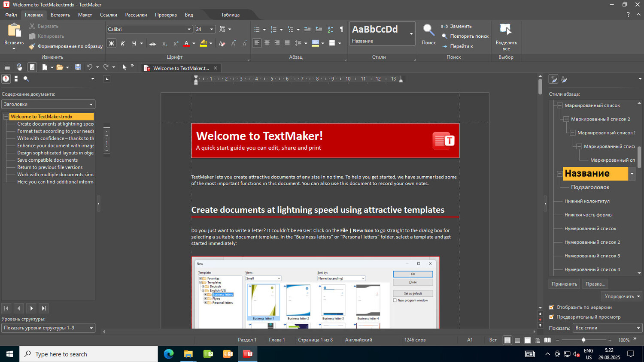Toggle Предварительный просмотр checkbox

(552, 317)
